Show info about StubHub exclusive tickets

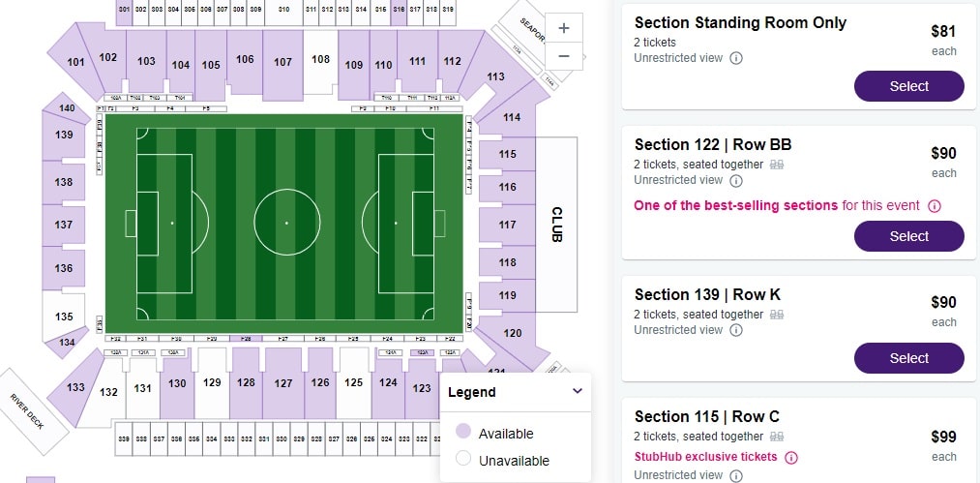point(791,457)
